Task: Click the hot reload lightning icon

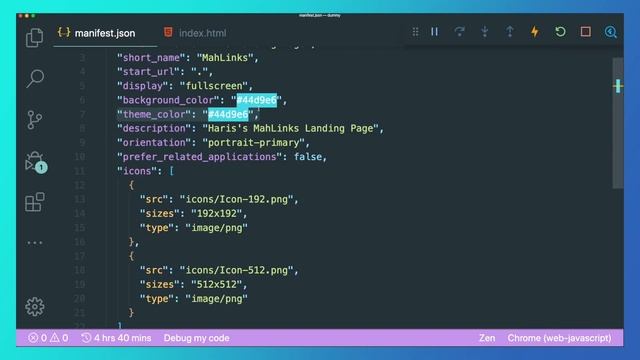Action: [x=535, y=31]
